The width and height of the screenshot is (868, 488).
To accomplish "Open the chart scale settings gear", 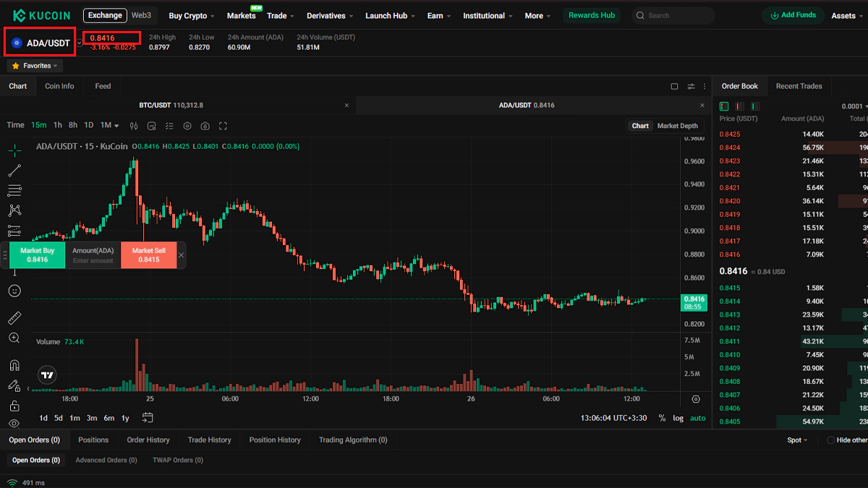I will coord(696,399).
